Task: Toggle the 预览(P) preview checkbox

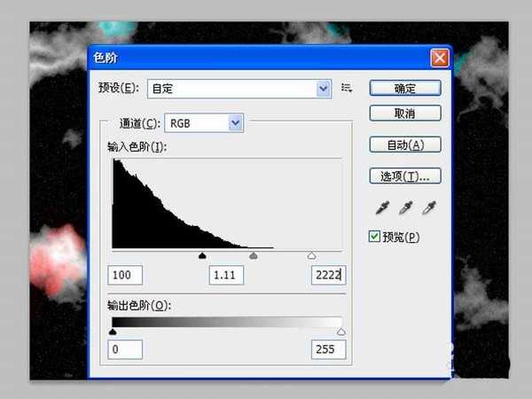Action: 374,236
